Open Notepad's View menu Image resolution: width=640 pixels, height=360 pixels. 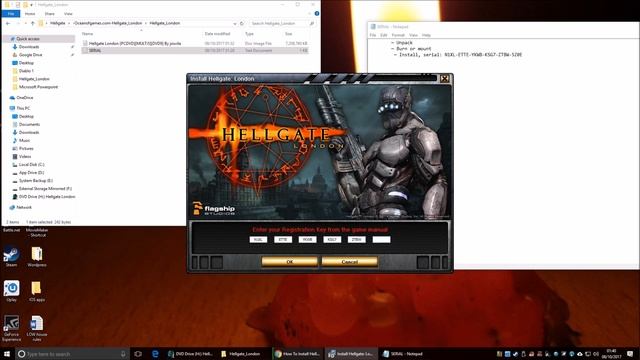pos(413,35)
